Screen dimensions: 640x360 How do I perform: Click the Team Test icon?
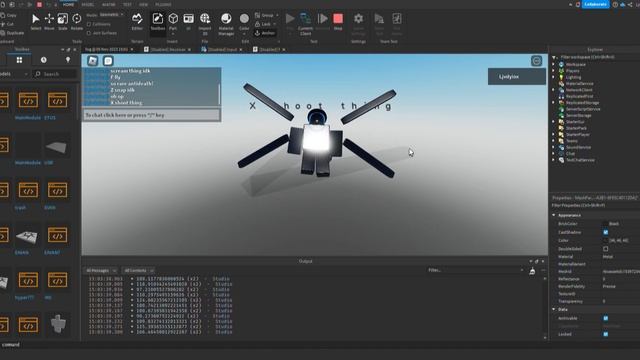point(379,19)
